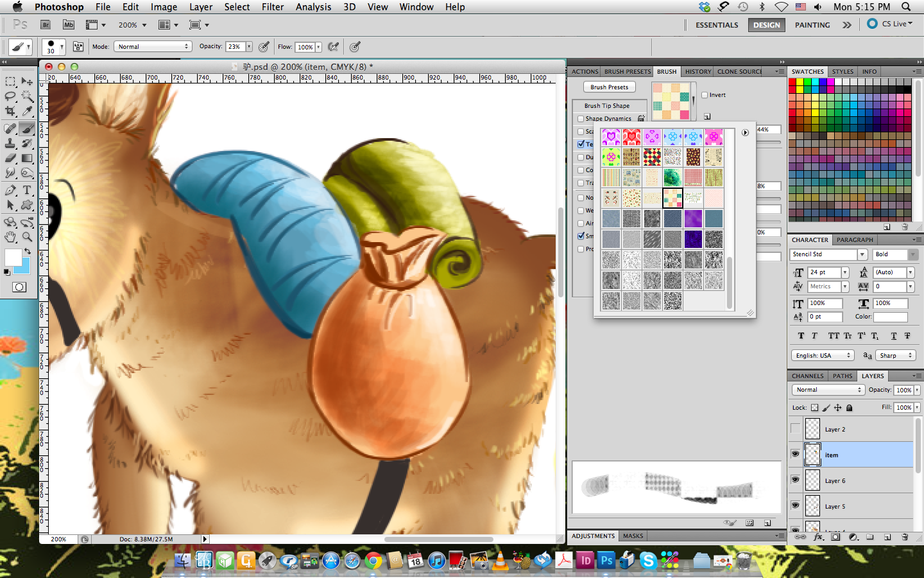The image size is (924, 578).
Task: Pick the Hand tool
Action: click(x=10, y=237)
